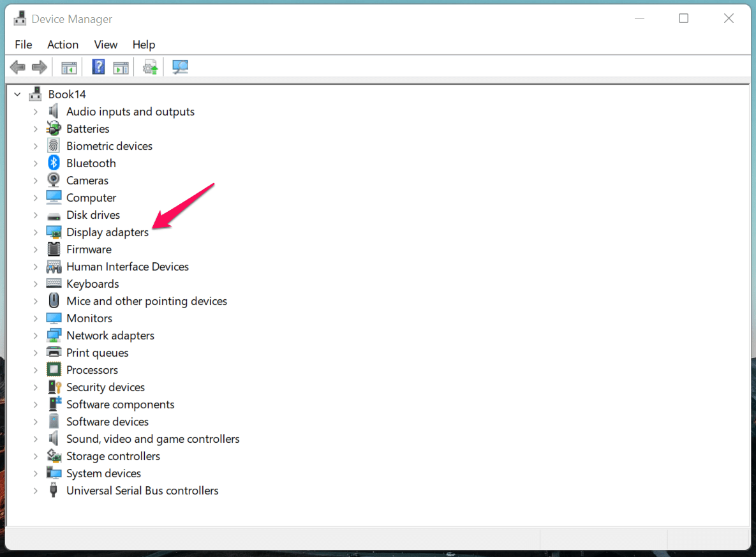Expand the Network adapters category
This screenshot has width=756, height=557.
36,336
